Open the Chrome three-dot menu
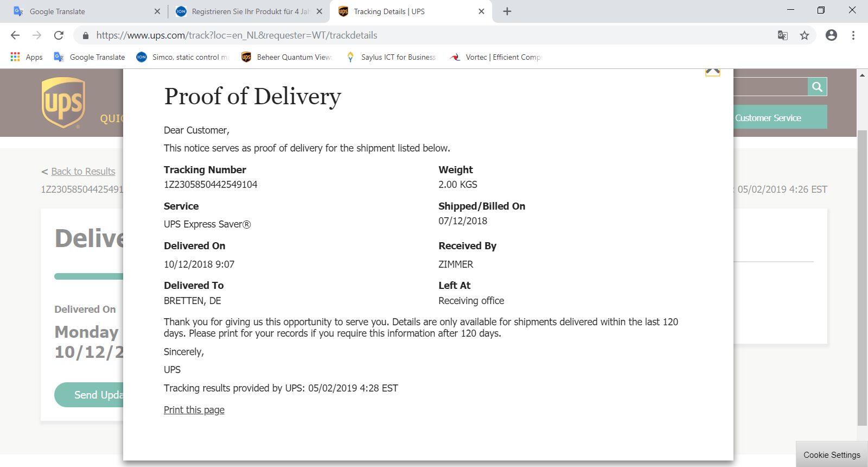 pos(853,35)
